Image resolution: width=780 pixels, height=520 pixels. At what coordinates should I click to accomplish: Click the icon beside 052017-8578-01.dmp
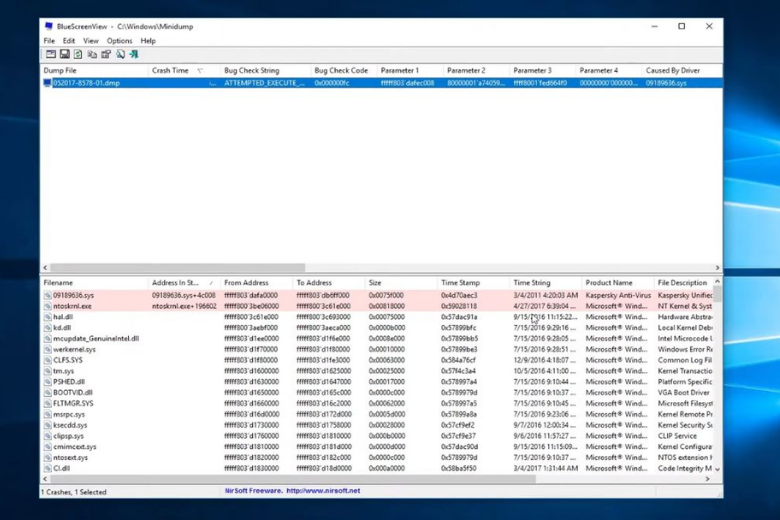coord(48,83)
